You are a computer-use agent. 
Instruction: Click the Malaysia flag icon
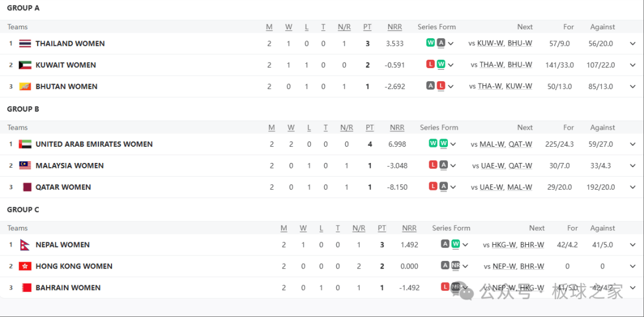click(x=25, y=166)
